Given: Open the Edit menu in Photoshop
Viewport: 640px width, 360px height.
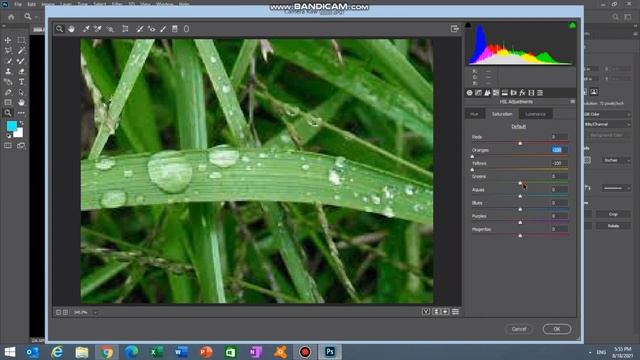Looking at the screenshot, I should click(x=31, y=4).
